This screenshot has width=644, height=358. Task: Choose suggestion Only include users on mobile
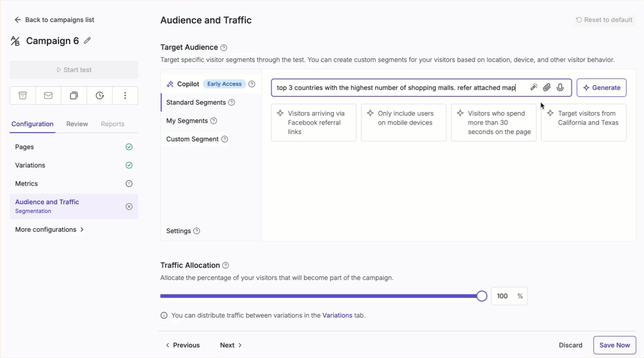point(404,123)
